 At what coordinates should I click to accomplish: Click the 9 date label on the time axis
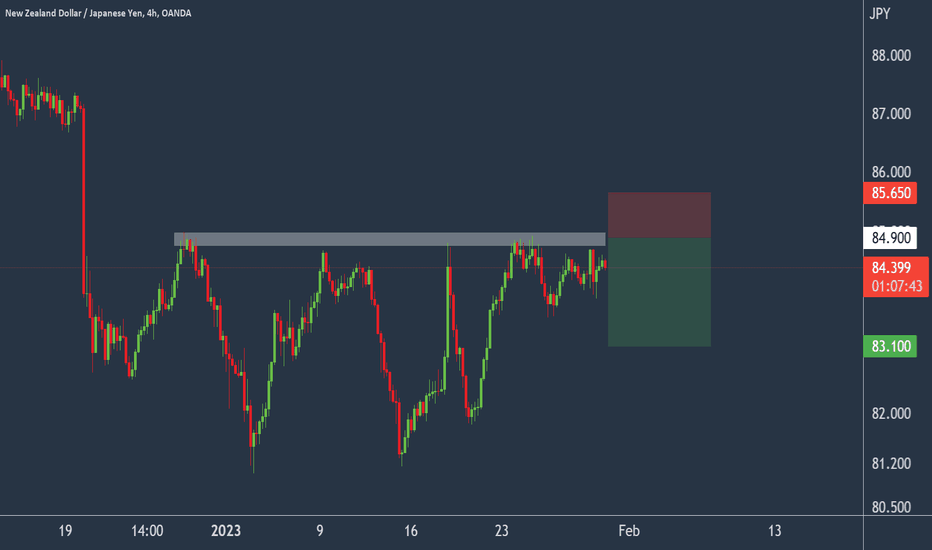pyautogui.click(x=320, y=530)
